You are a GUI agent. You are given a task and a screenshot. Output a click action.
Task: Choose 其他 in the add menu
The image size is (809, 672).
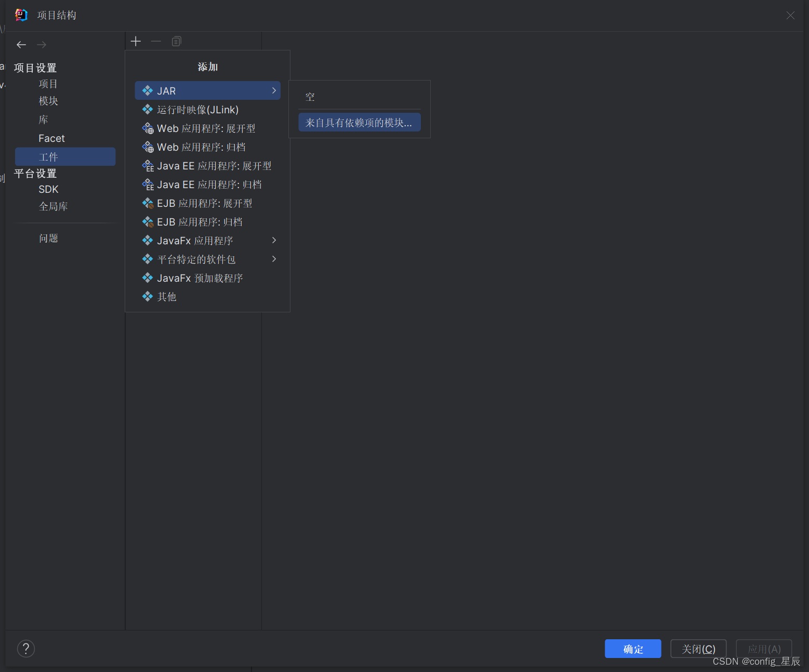pyautogui.click(x=207, y=297)
